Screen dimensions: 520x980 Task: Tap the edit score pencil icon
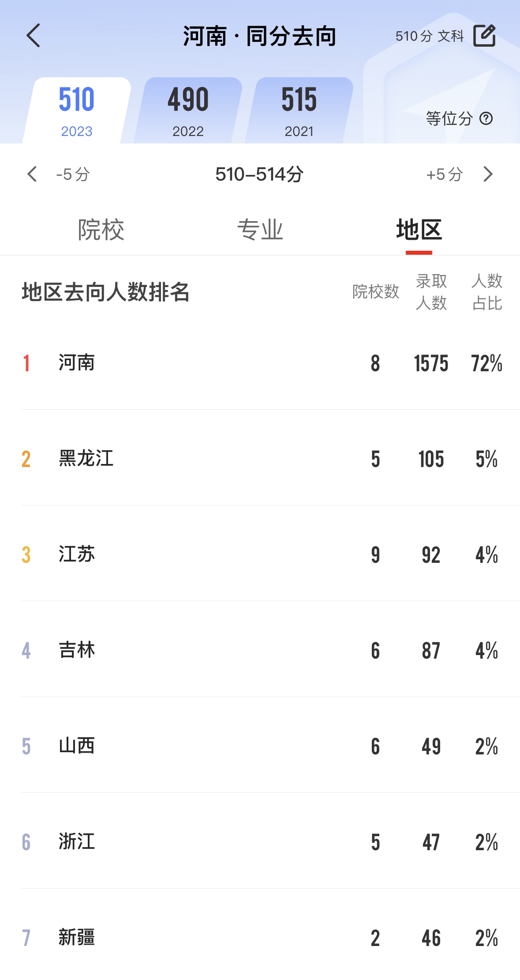coord(484,35)
